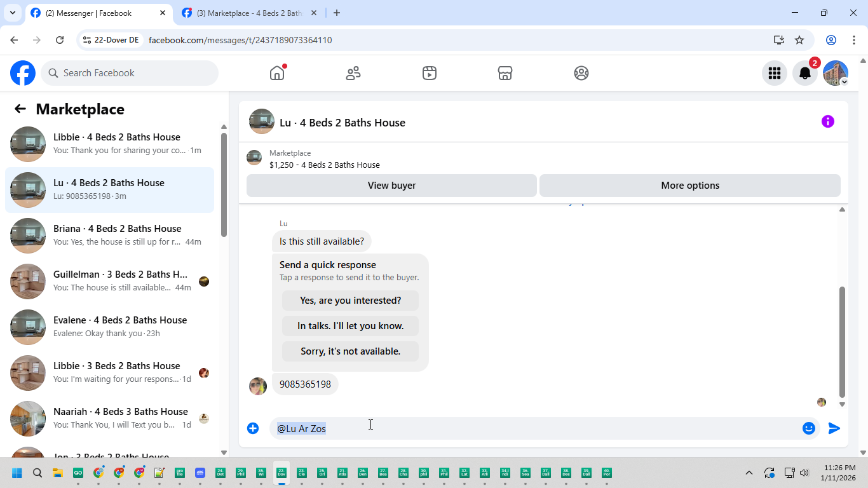Open the Facebook apps grid menu
This screenshot has height=488, width=868.
[775, 73]
